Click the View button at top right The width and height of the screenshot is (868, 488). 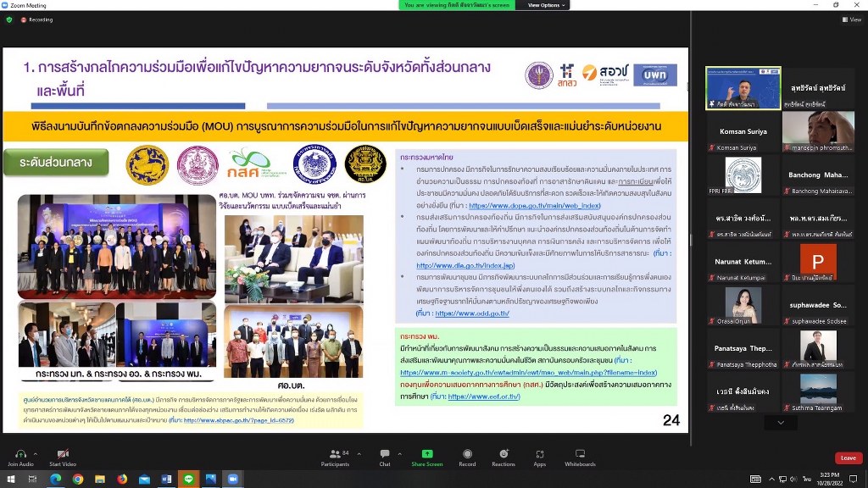coord(852,19)
